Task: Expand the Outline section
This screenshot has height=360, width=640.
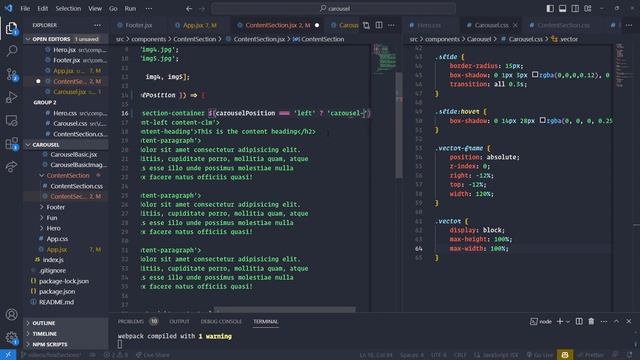Action: (x=66, y=323)
